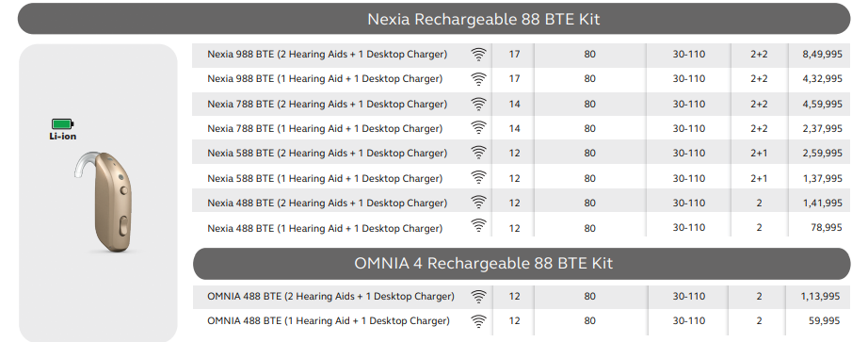The image size is (868, 342).
Task: Click the green Li-ion battery icon
Action: click(x=62, y=124)
